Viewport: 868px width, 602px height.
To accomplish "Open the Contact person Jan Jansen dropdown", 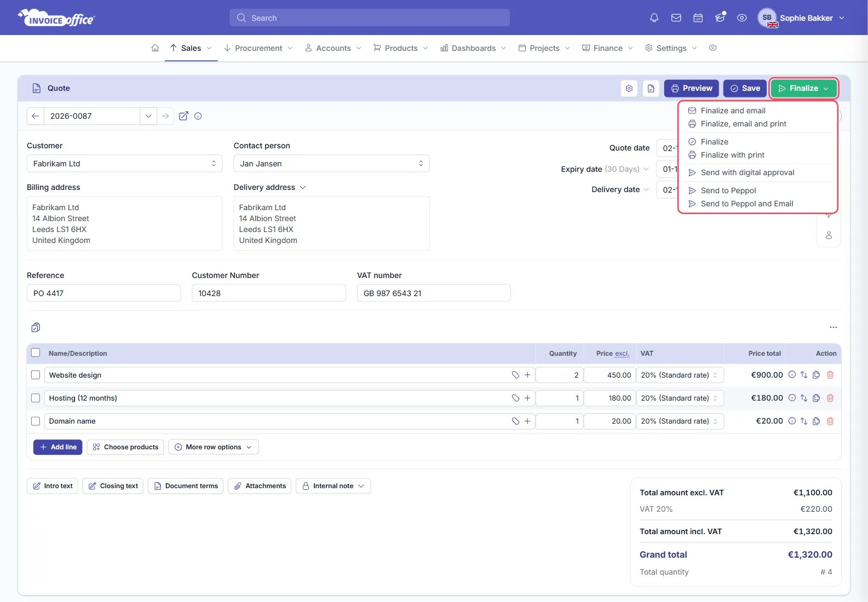I will point(331,164).
